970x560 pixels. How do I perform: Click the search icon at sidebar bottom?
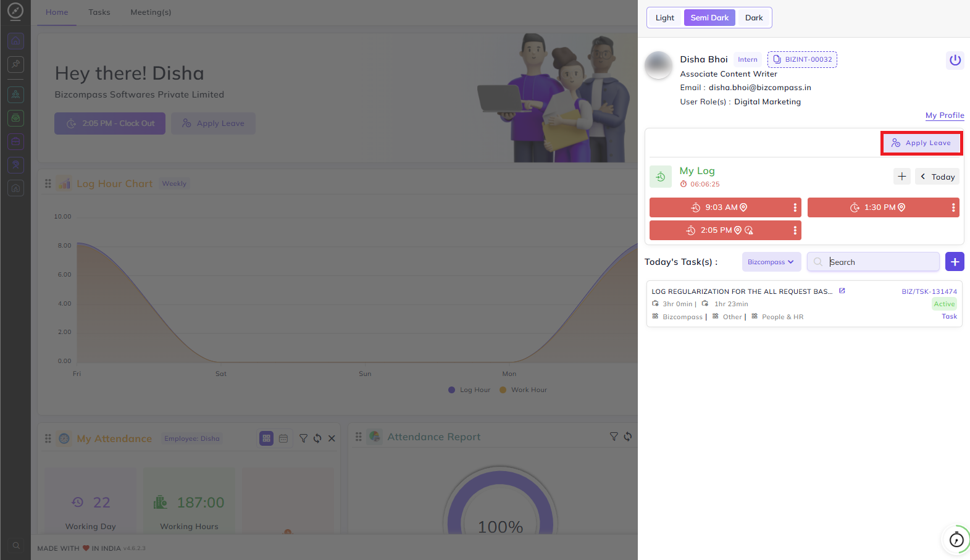(x=16, y=545)
